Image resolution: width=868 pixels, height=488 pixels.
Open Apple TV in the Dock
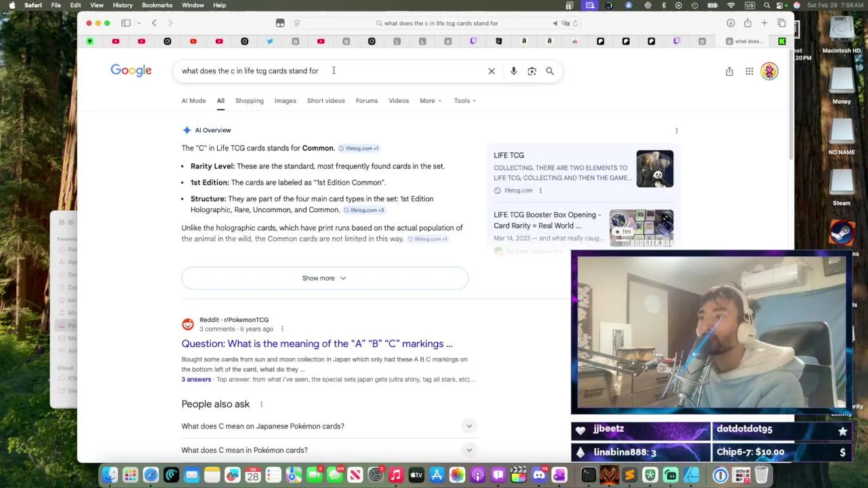click(x=416, y=475)
